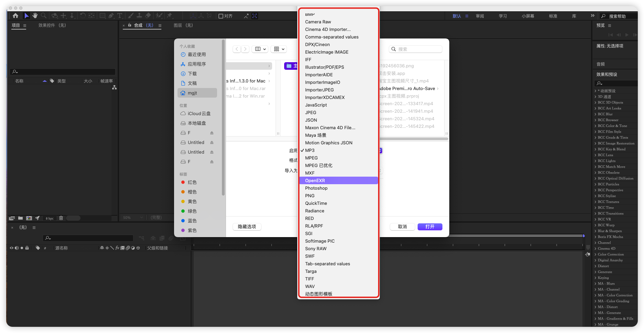This screenshot has height=333, width=644.
Task: Choose QuickTime from the format list
Action: (339, 203)
